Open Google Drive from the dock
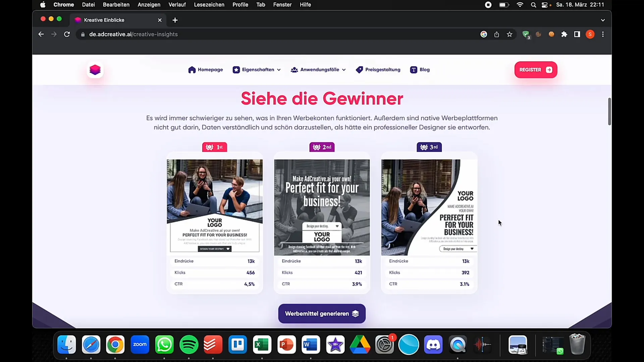644x362 pixels. click(360, 345)
